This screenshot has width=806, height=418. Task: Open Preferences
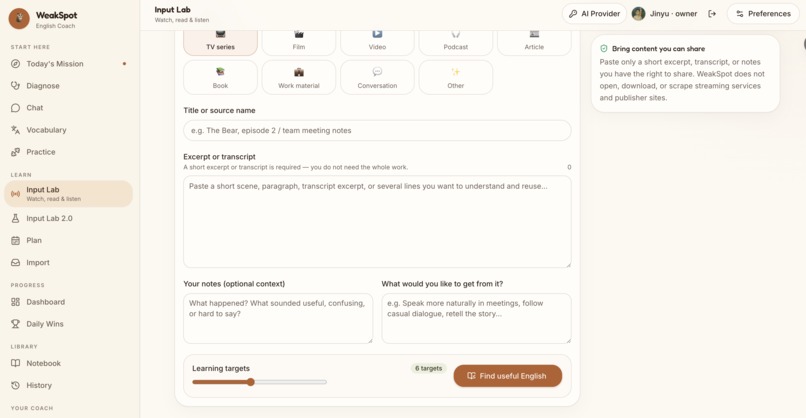click(x=763, y=14)
